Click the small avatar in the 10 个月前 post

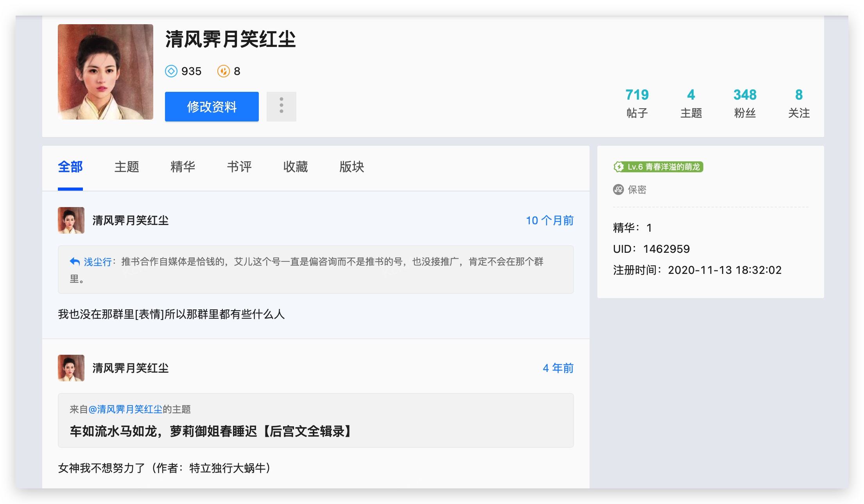pos(71,220)
